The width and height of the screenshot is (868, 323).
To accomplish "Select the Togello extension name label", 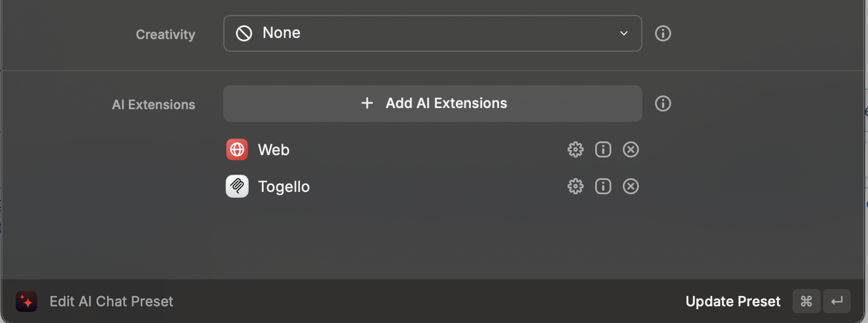I will [284, 187].
